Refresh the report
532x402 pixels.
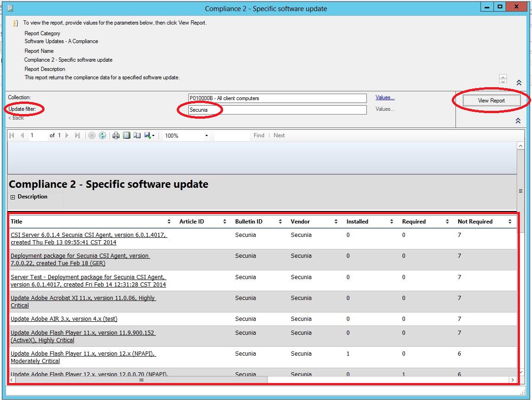103,135
